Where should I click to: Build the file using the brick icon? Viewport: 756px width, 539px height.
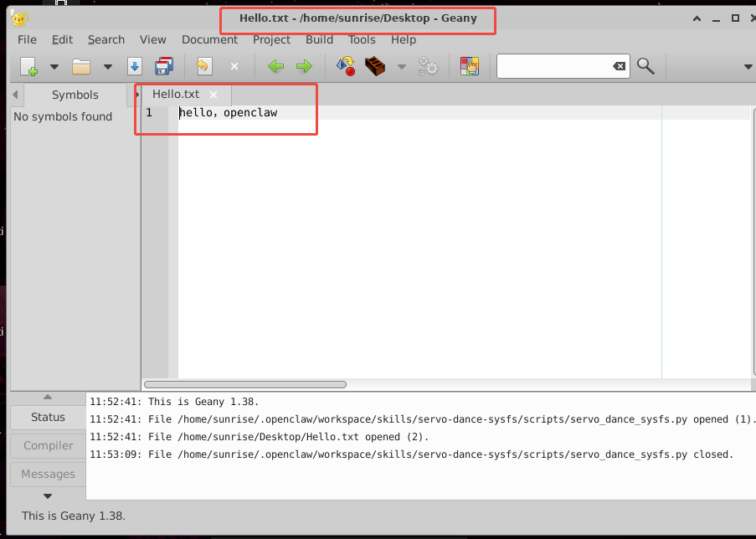tap(375, 66)
